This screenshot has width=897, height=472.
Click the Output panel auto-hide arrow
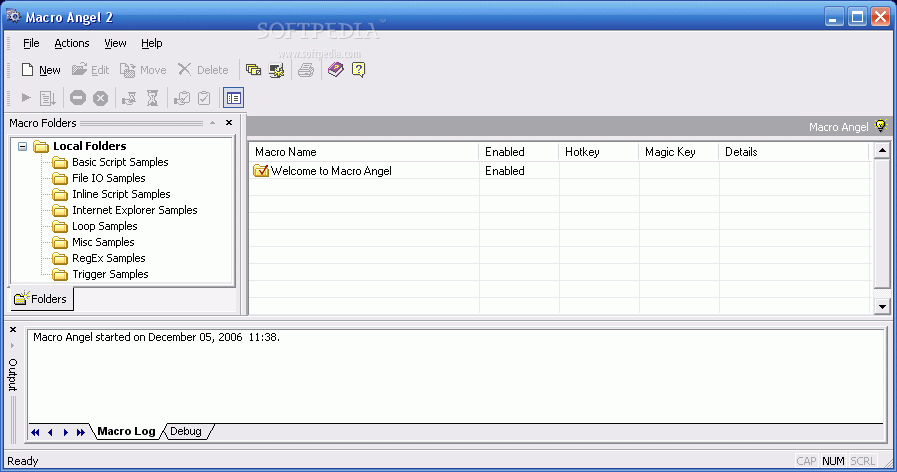pos(13,346)
